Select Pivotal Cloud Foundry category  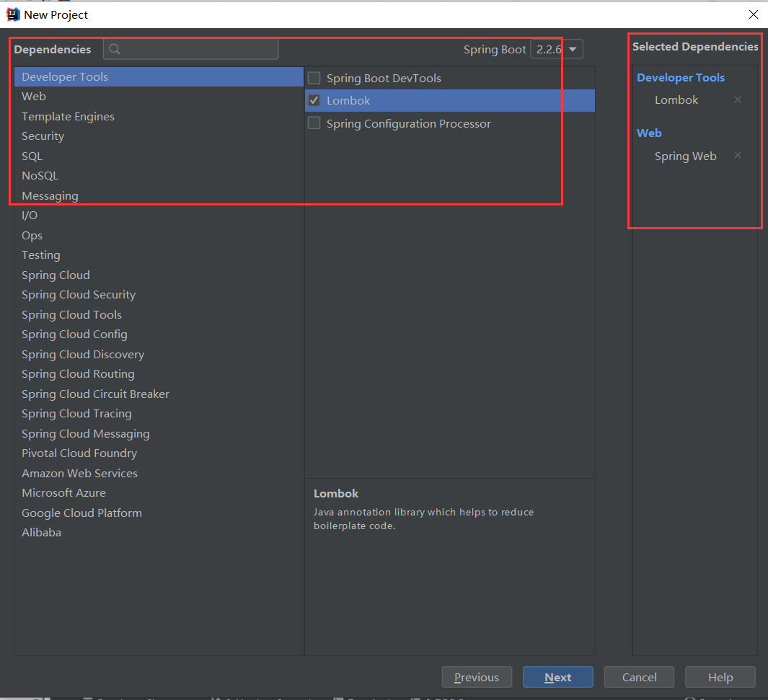pos(159,453)
